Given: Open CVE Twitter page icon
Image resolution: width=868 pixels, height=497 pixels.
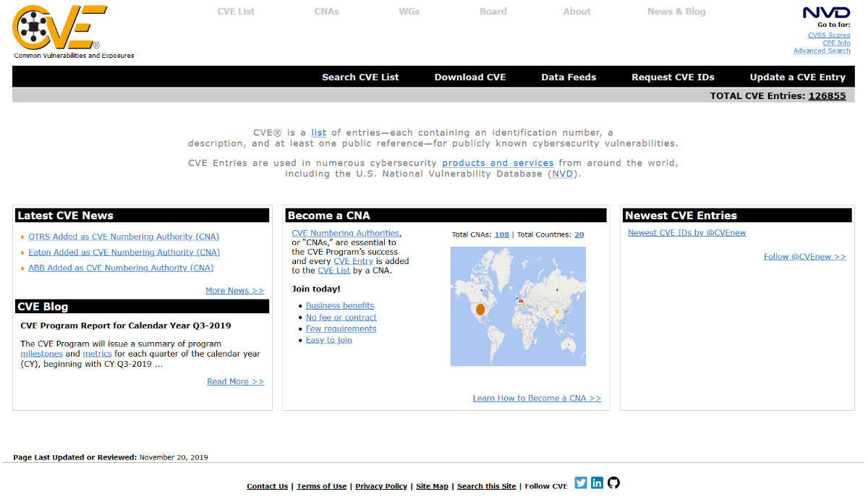Looking at the screenshot, I should coord(581,483).
